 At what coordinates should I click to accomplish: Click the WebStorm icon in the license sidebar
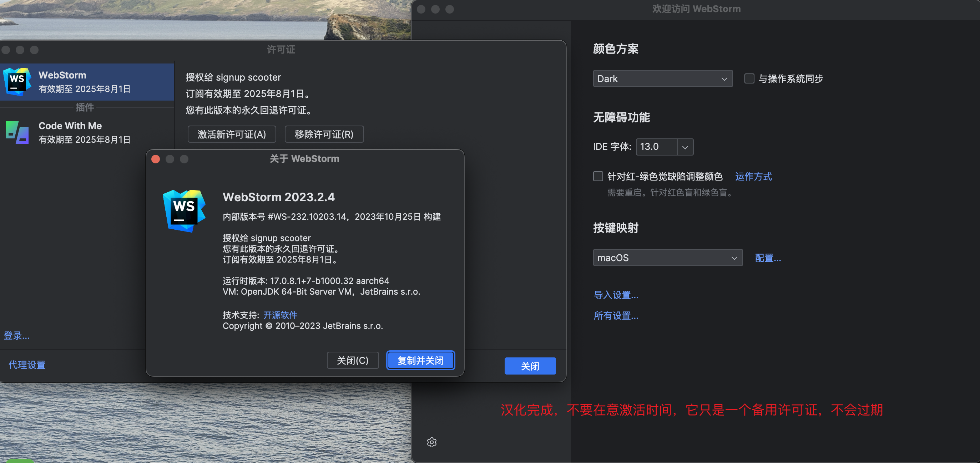coord(17,82)
